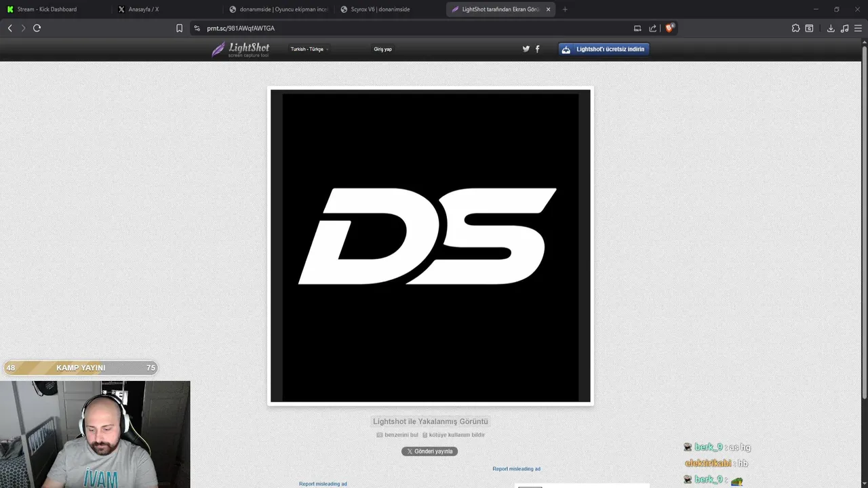The image size is (868, 488).
Task: Open the extensions puzzle icon
Action: [x=795, y=28]
